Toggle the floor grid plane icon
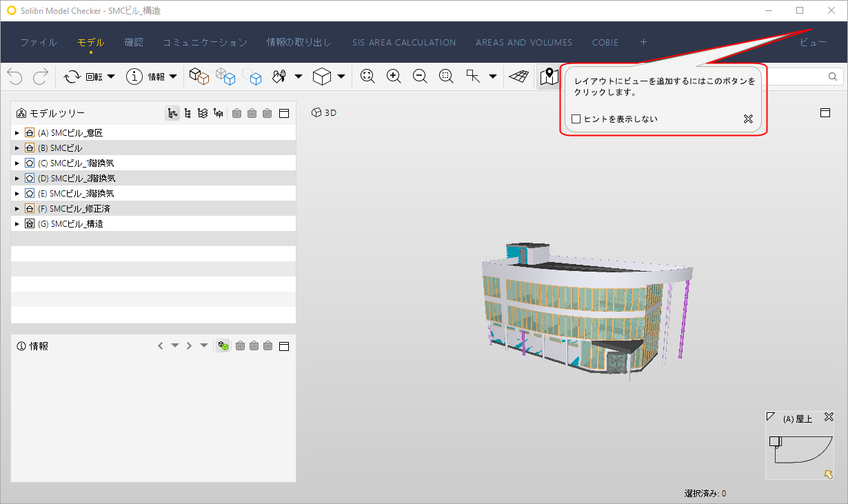848x504 pixels. pyautogui.click(x=518, y=77)
